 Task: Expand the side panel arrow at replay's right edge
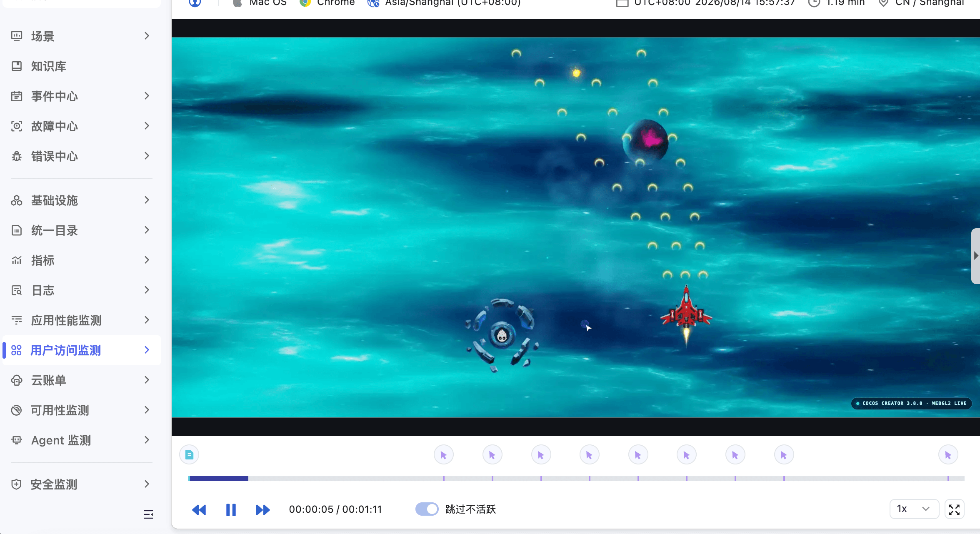[x=976, y=256]
